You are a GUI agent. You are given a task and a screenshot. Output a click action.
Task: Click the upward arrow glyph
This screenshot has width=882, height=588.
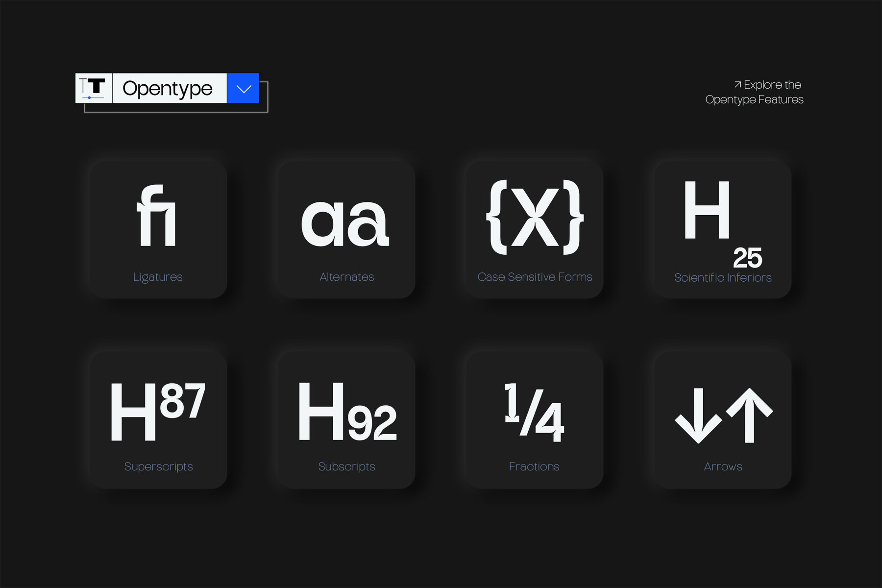(x=749, y=416)
